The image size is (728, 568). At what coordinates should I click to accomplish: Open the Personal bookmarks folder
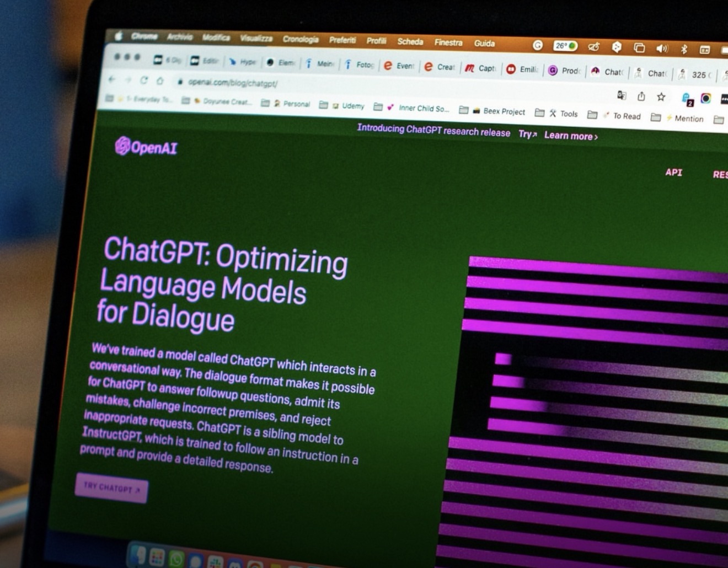(285, 103)
